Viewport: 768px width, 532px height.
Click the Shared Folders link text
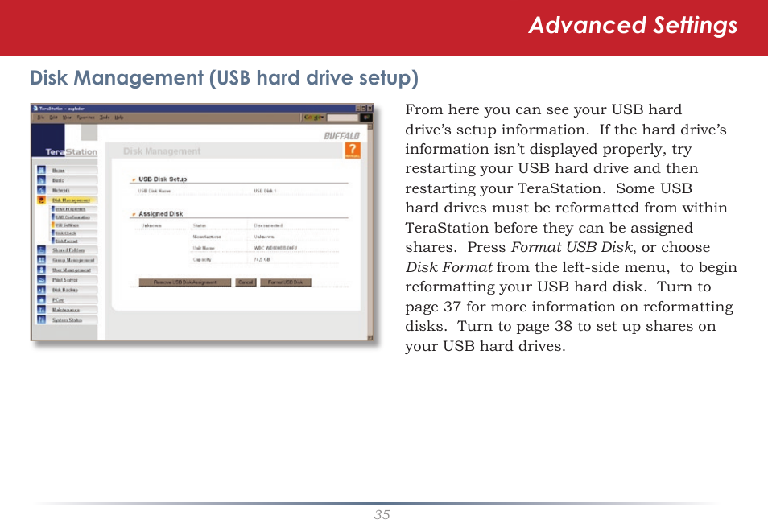pyautogui.click(x=68, y=250)
